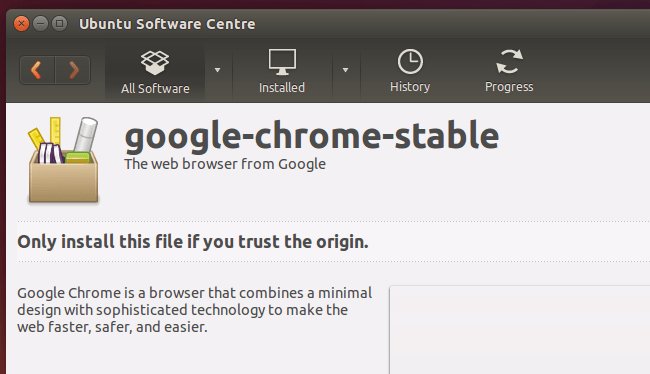Expand the Installed dropdown arrow
The image size is (650, 374).
click(345, 70)
